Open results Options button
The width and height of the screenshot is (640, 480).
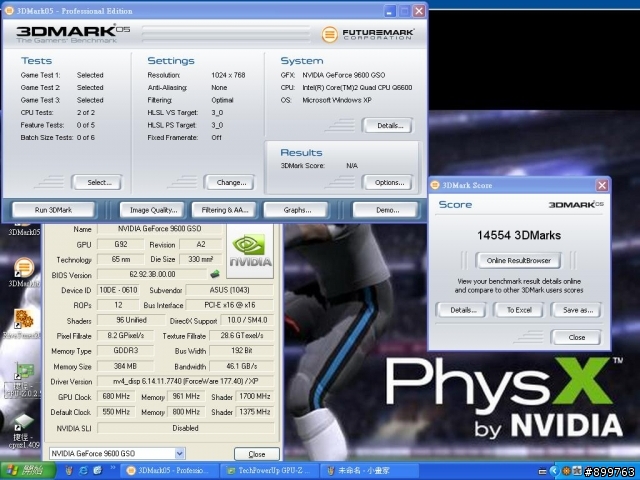point(389,182)
